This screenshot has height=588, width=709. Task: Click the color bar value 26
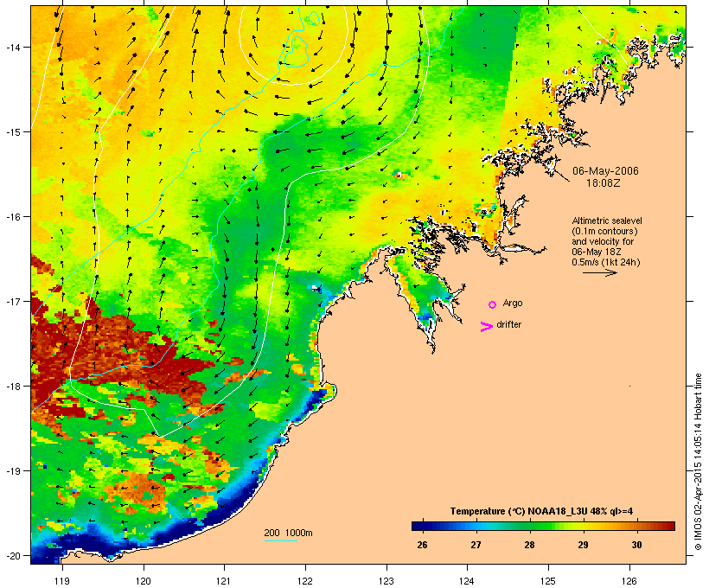pyautogui.click(x=422, y=545)
